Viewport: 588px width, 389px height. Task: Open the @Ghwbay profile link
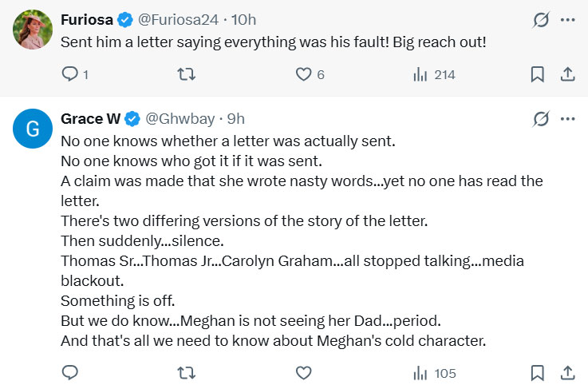point(180,119)
